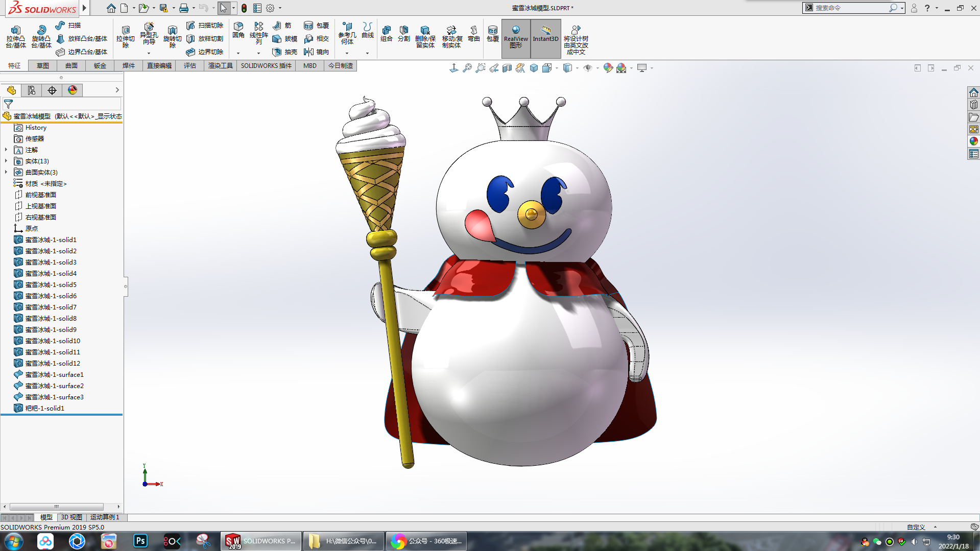
Task: Click the 扫描 sweep feature tool
Action: 68,25
